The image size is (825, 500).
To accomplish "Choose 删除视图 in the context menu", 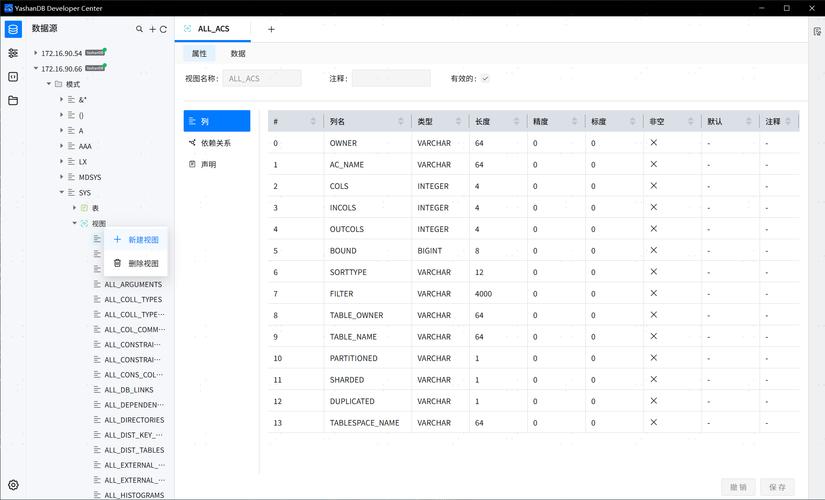I will click(143, 263).
